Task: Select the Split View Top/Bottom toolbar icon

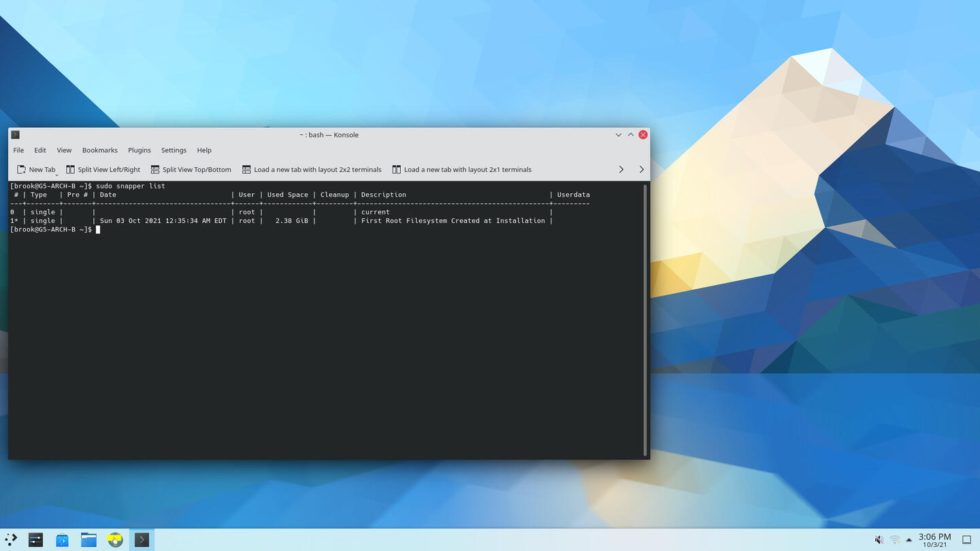Action: [155, 169]
